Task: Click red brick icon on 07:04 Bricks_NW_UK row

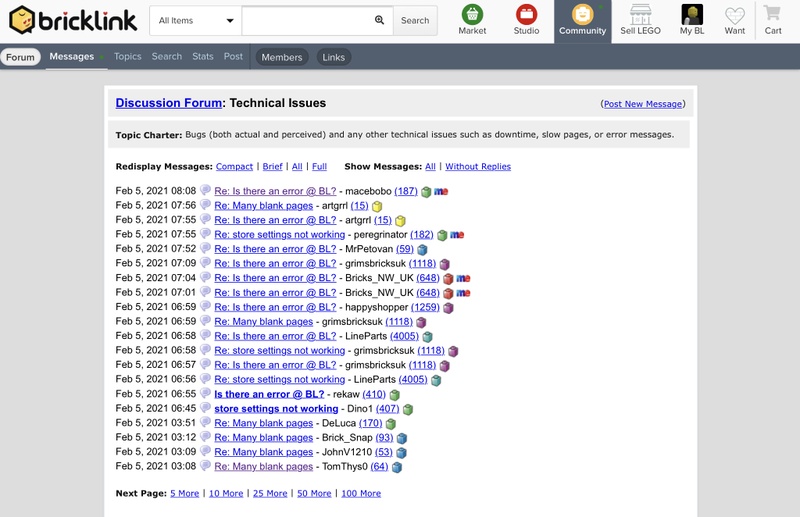Action: pos(448,279)
